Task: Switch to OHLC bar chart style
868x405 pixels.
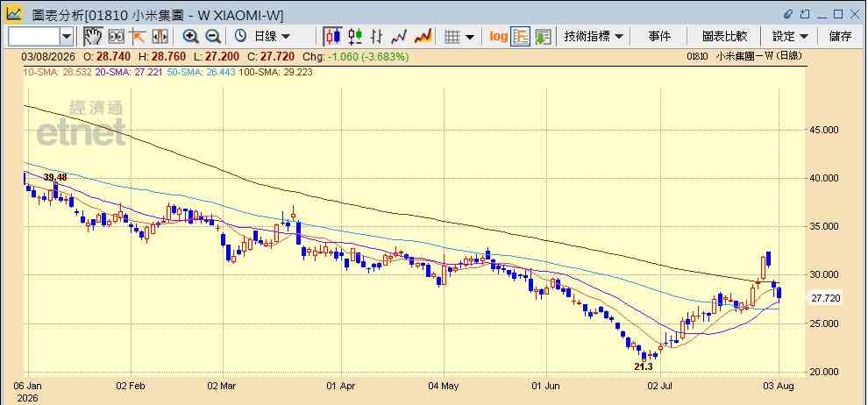Action: 377,37
